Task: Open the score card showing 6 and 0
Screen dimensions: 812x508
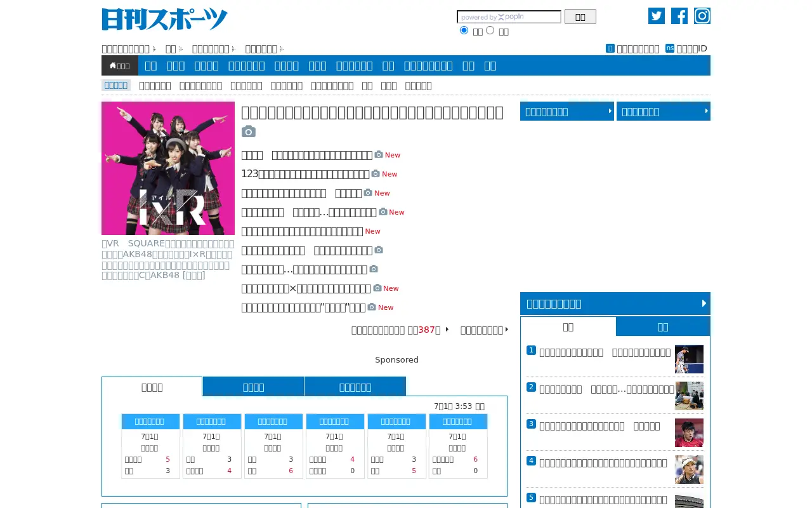Action: coord(457,446)
